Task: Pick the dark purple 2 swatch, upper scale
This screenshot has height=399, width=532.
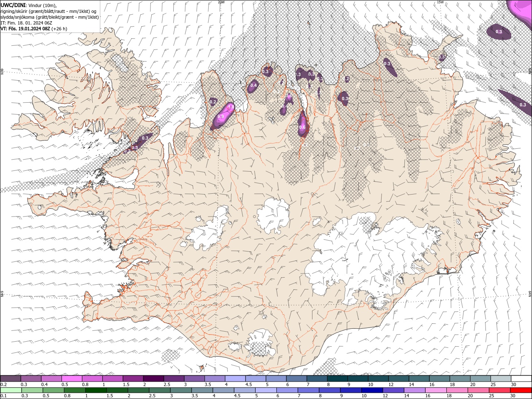Action: (x=153, y=379)
